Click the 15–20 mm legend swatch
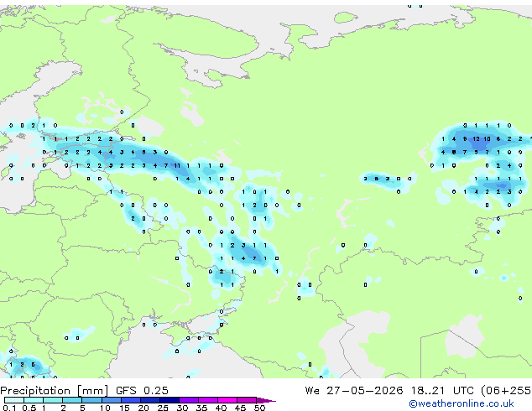The height and width of the screenshot is (411, 532). [x=131, y=400]
